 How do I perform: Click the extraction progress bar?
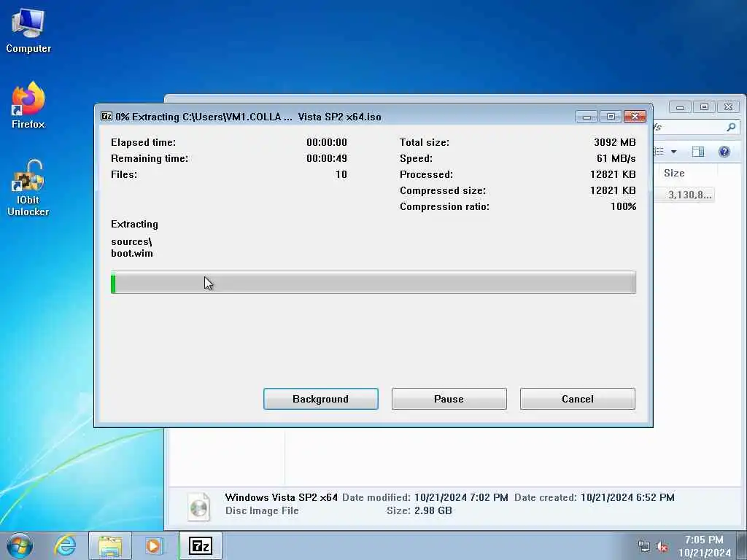tap(373, 282)
